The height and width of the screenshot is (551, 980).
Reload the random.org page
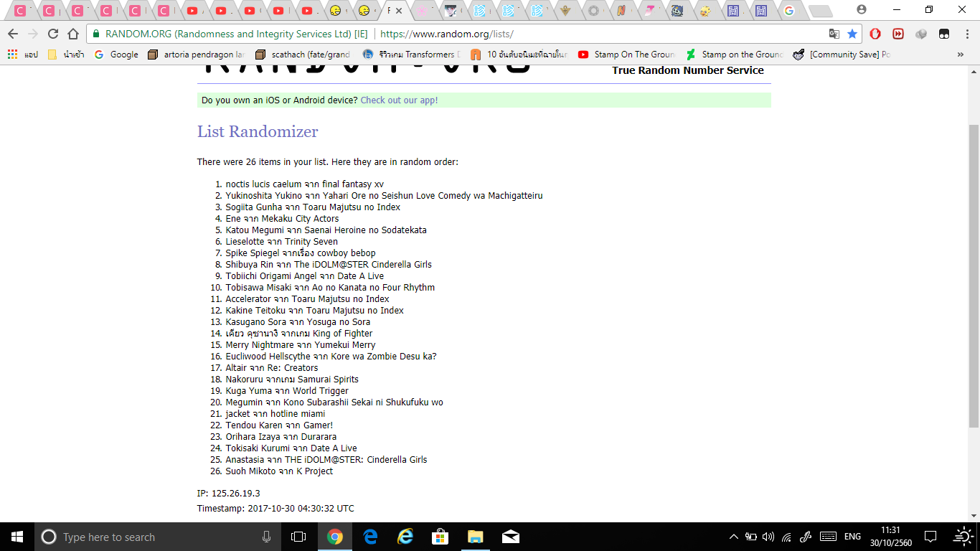[x=53, y=34]
